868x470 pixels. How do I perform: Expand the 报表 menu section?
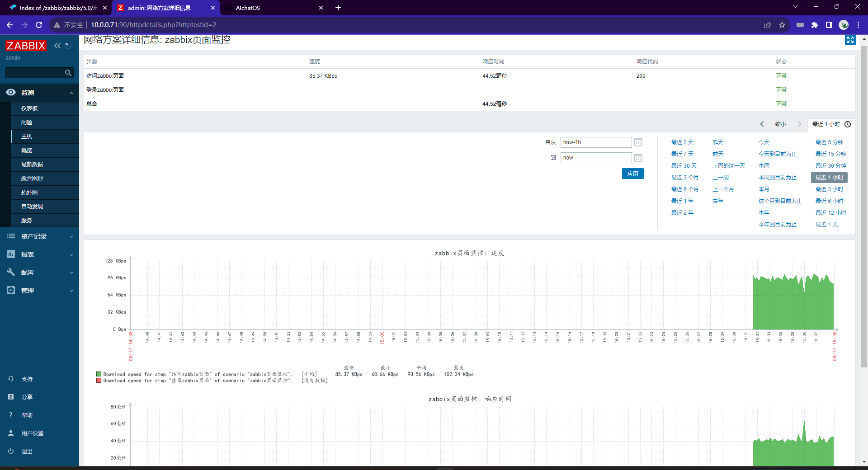(71, 254)
